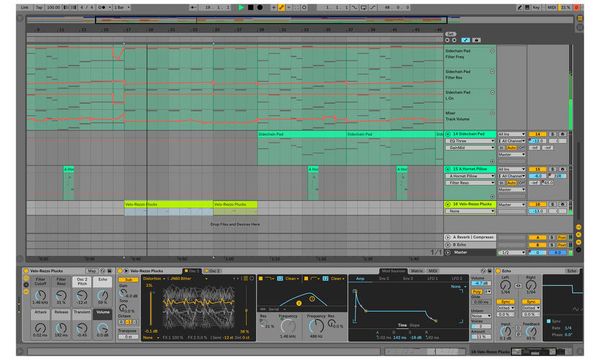The width and height of the screenshot is (600, 360).
Task: Toggle Filter 1 on in Wavetable
Action: pyautogui.click(x=261, y=279)
